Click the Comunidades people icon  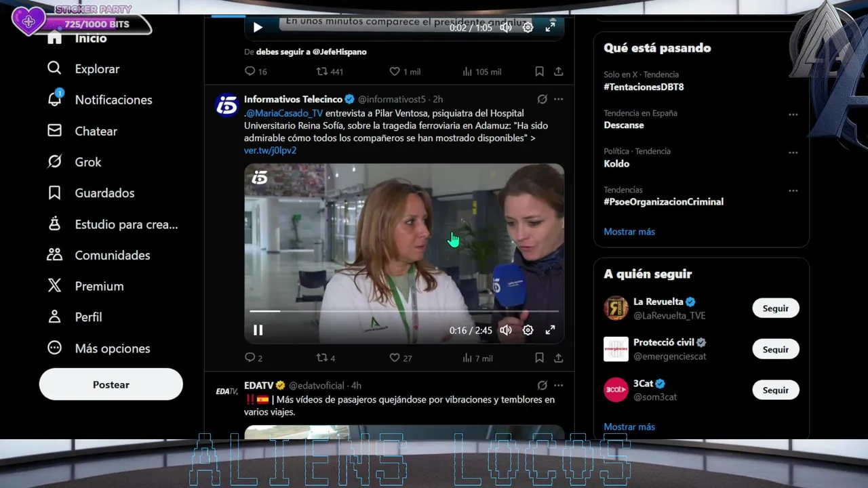pyautogui.click(x=54, y=255)
